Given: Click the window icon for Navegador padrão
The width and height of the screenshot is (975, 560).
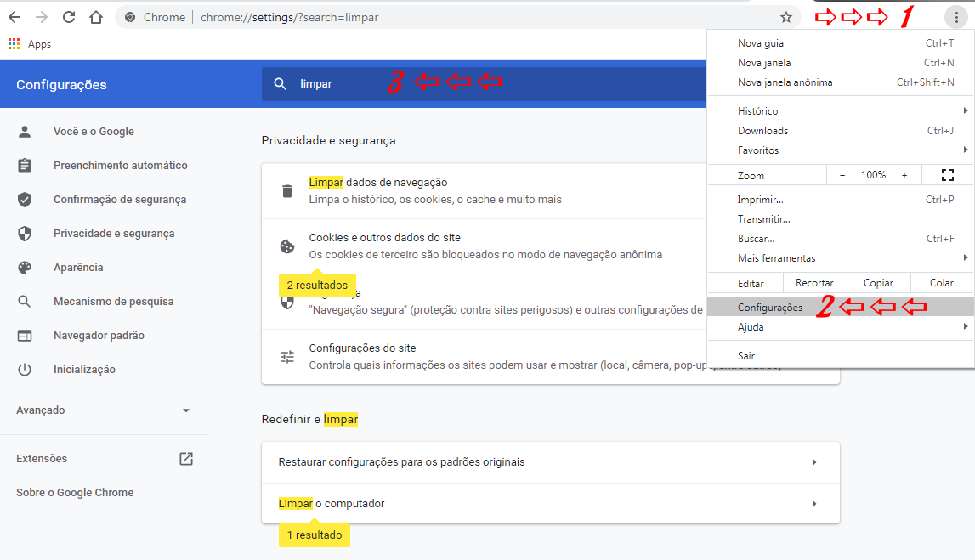Looking at the screenshot, I should (25, 336).
